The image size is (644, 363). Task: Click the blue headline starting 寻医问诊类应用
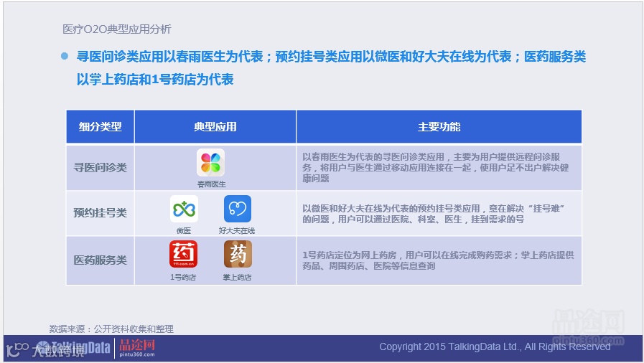pos(331,57)
